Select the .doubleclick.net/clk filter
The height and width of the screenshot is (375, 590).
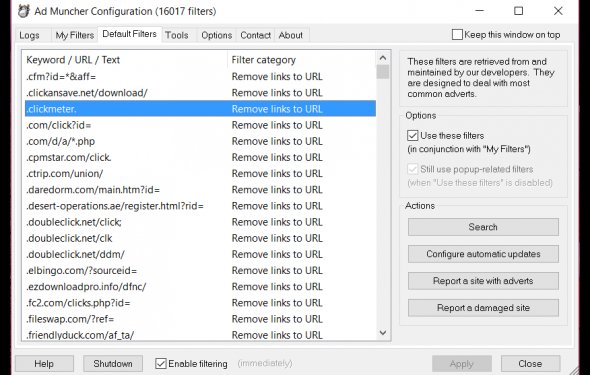[200, 238]
